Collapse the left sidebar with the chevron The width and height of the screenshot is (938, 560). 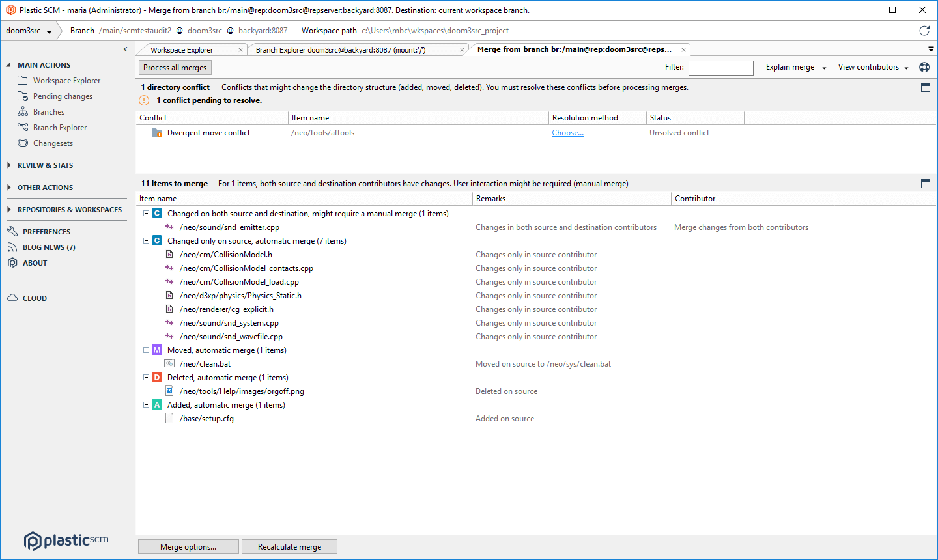coord(124,48)
